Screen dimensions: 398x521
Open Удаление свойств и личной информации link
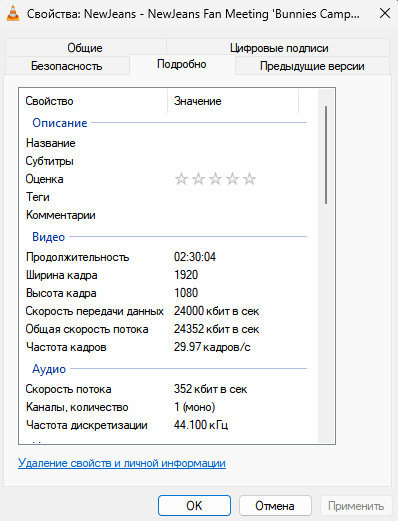[122, 463]
